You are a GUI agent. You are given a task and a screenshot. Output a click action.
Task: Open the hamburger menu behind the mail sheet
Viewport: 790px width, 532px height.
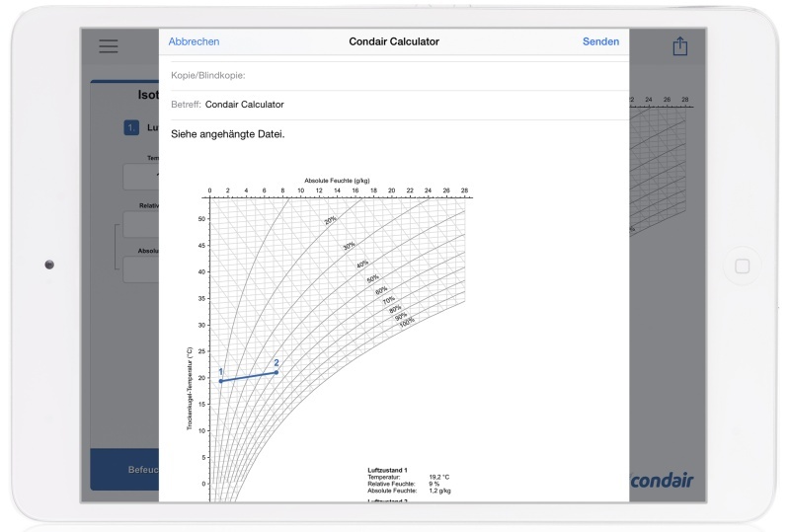tap(109, 46)
